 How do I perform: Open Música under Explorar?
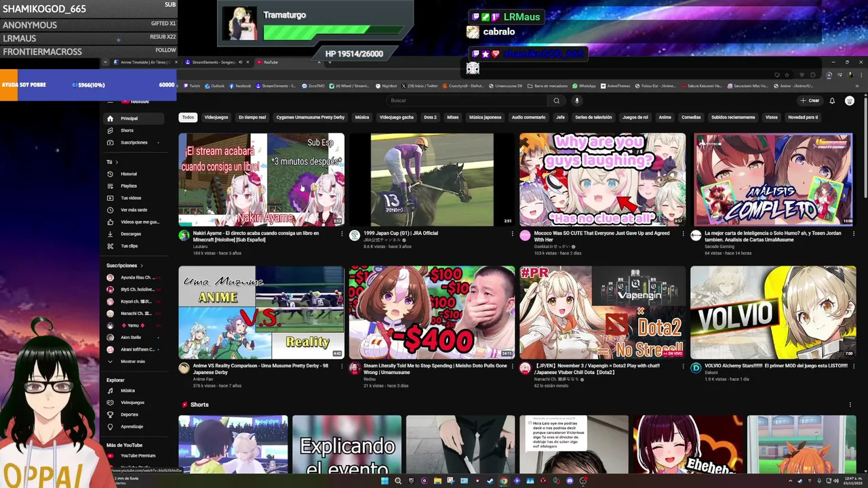point(134,390)
